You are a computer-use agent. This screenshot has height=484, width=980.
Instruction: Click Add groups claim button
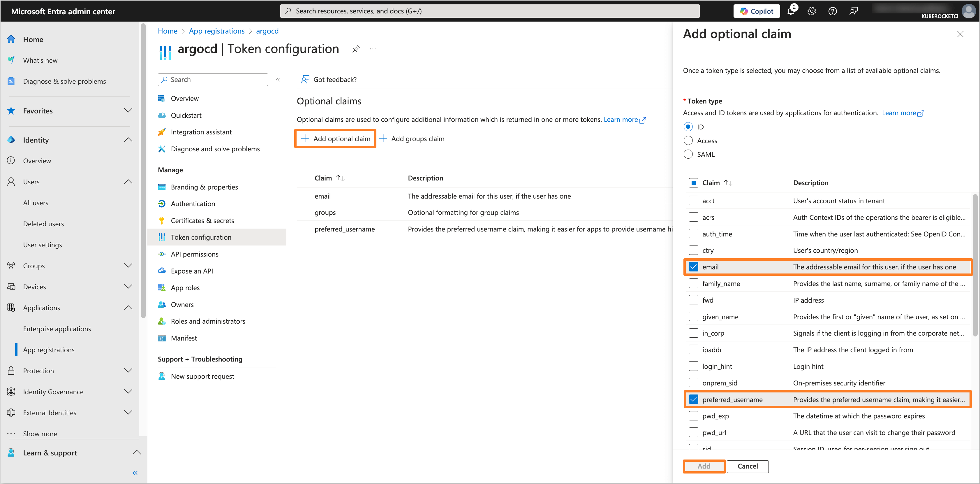[413, 138]
